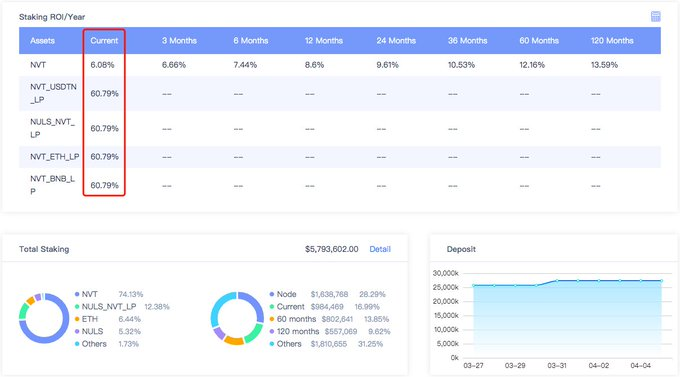Viewport: 680px width, 377px height.
Task: Click the NVT row in ROI table
Action: click(x=340, y=65)
